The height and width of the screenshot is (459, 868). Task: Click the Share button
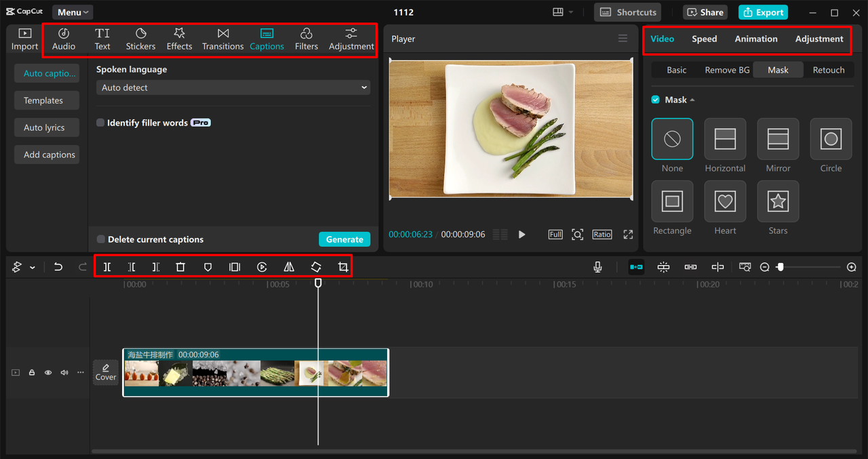coord(705,12)
